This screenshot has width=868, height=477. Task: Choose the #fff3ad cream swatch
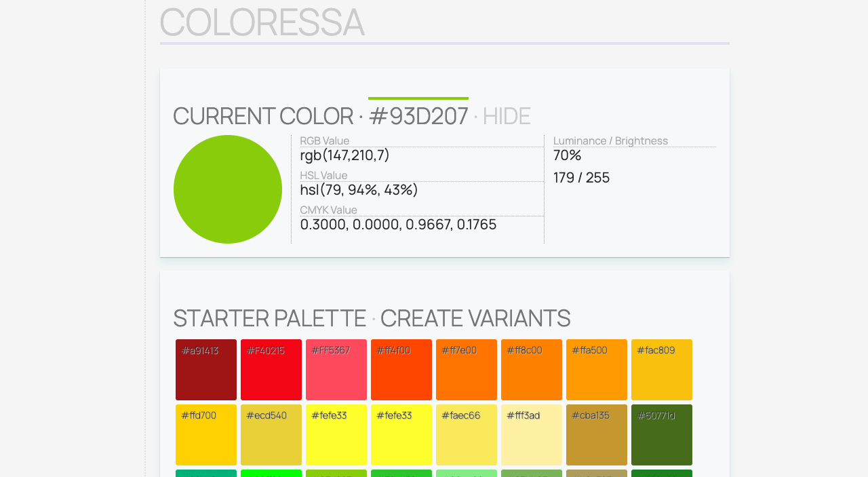pyautogui.click(x=532, y=435)
